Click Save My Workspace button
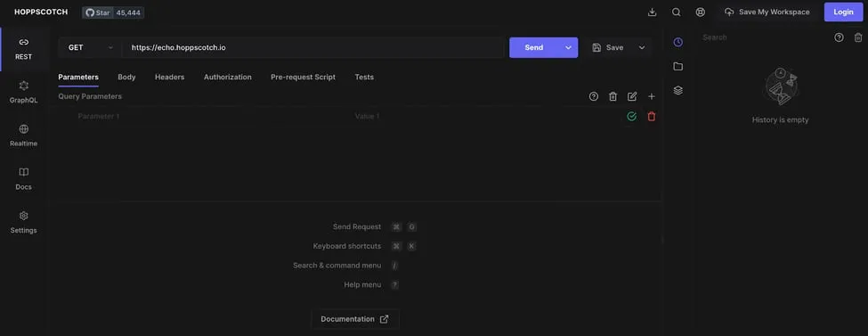Image resolution: width=868 pixels, height=336 pixels. click(x=767, y=12)
